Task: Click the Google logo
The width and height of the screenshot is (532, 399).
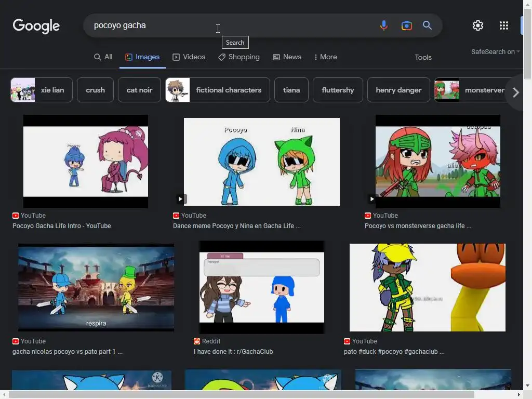Action: [x=36, y=26]
